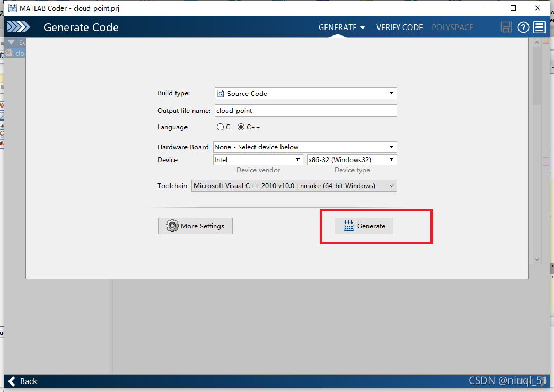Viewport: 554px width, 392px height.
Task: Select C++ language radio button
Action: click(x=241, y=127)
